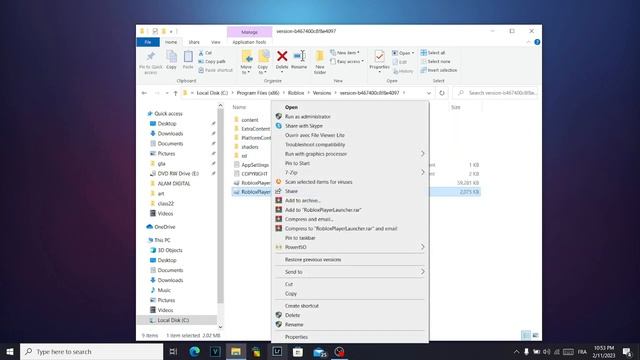This screenshot has width=640, height=360.
Task: Open the Move to dropdown
Action: point(246,62)
